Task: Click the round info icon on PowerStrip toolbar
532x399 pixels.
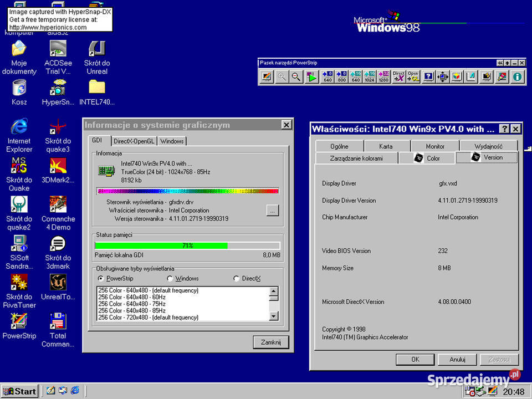Action: [518, 76]
